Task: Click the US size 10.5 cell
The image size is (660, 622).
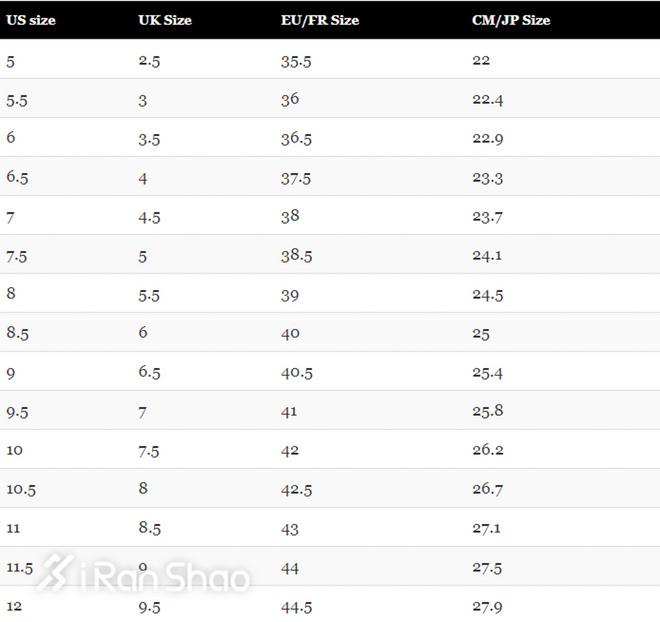Action: point(21,489)
